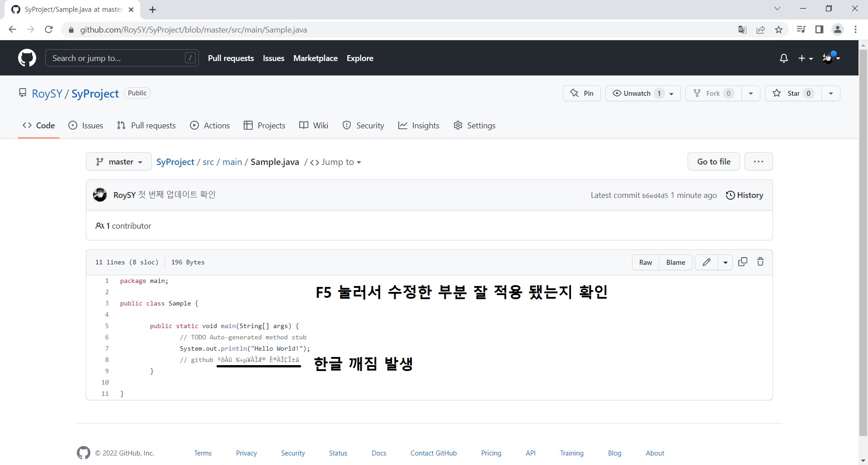The image size is (868, 465).
Task: Share this page icon
Action: tap(760, 30)
